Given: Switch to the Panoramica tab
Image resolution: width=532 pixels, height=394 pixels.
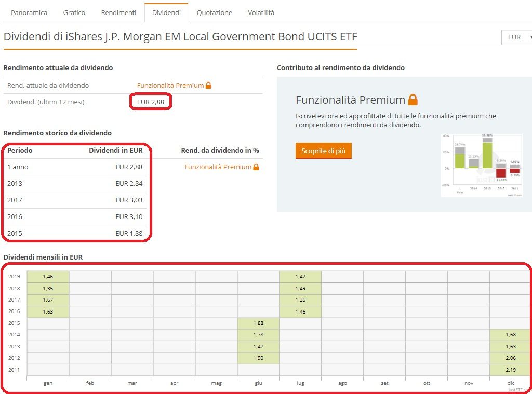Looking at the screenshot, I should click(x=29, y=12).
